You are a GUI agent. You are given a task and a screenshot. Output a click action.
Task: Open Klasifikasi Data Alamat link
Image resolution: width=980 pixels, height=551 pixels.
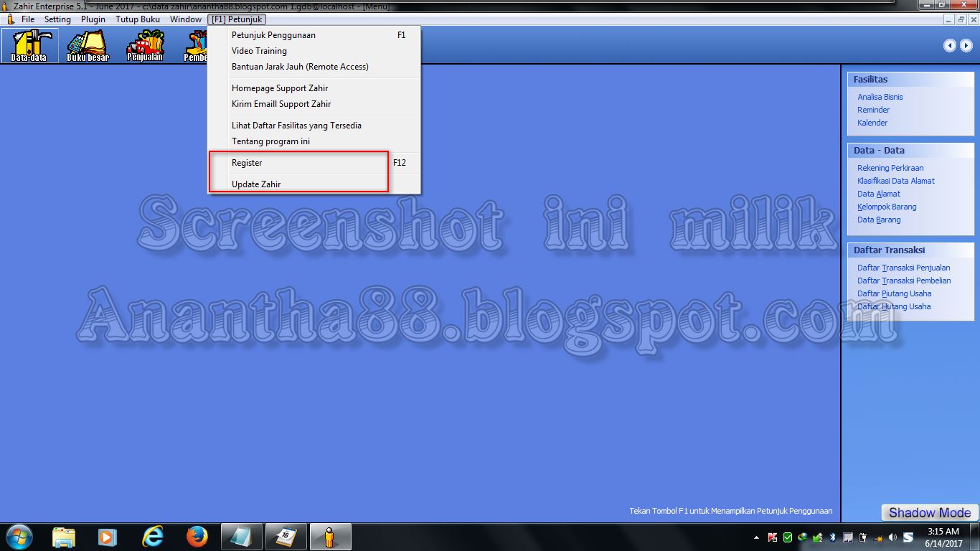896,181
